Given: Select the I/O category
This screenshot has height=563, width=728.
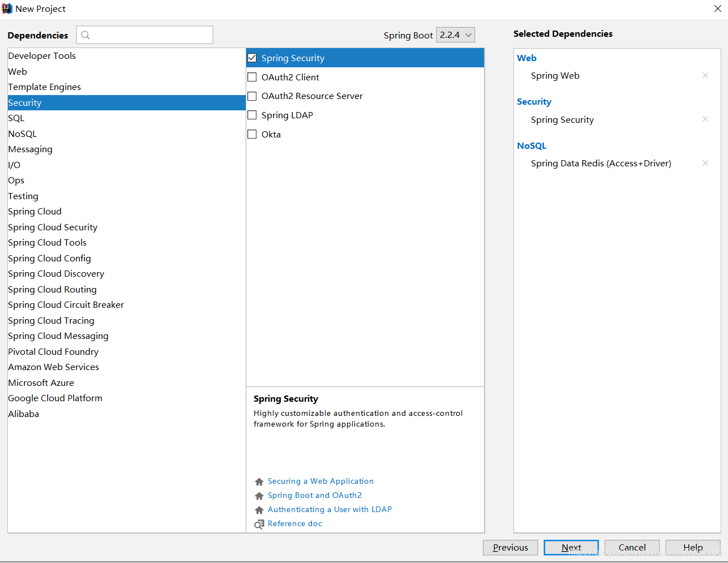Looking at the screenshot, I should pyautogui.click(x=126, y=165).
